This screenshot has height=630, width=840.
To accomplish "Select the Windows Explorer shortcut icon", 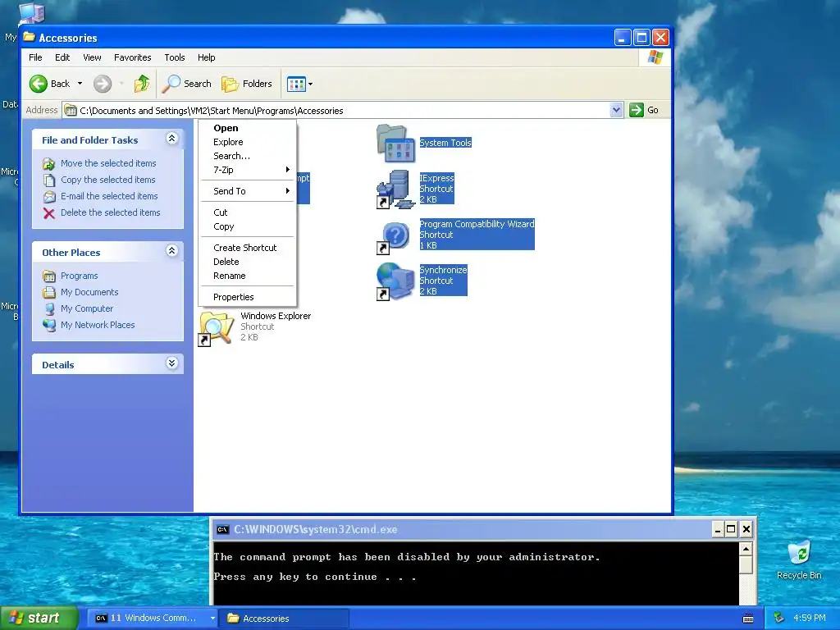I will click(x=217, y=327).
